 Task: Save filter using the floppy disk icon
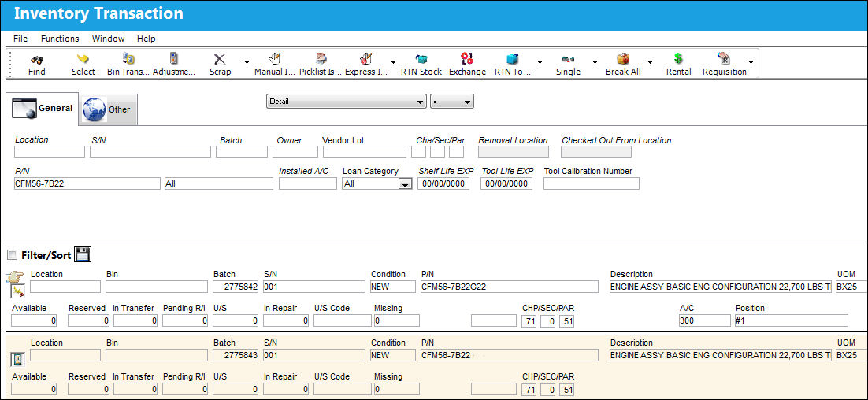coord(83,254)
